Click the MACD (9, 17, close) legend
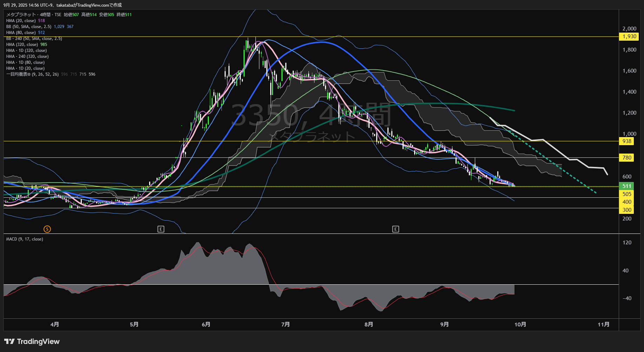 pos(25,239)
